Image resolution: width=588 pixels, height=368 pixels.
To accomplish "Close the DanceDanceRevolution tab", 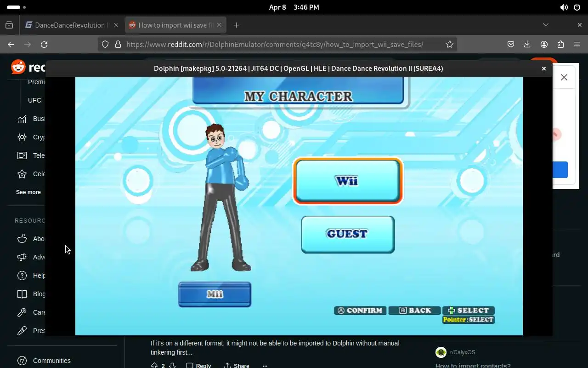I will tap(116, 25).
